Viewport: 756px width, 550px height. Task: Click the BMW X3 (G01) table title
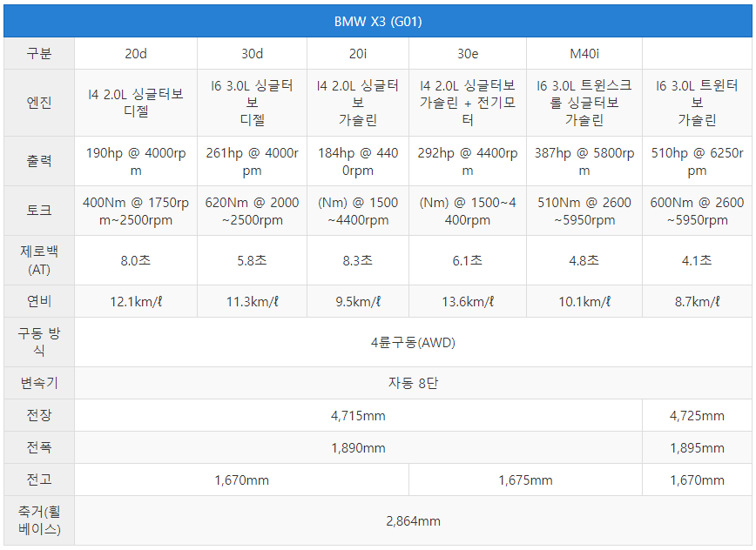(378, 21)
